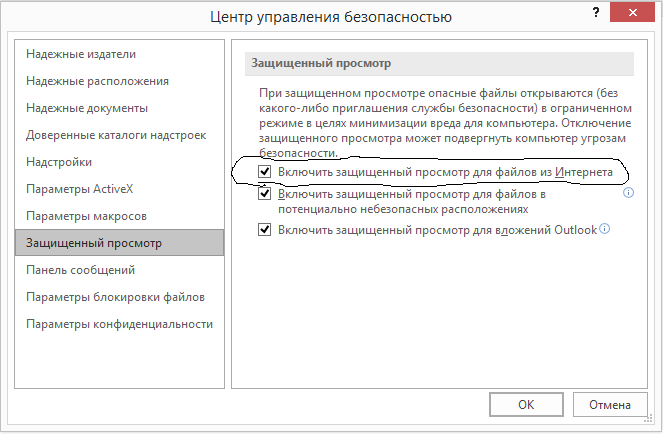The width and height of the screenshot is (663, 434).
Task: Toggle 'Включить защищенный просмотр для файлов из Интернета'
Action: [265, 173]
